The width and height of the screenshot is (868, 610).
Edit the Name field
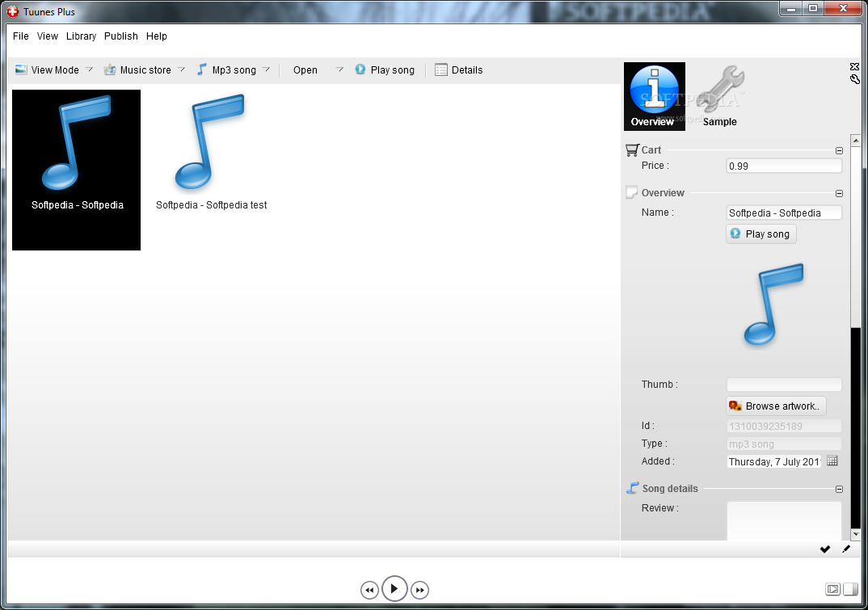point(784,213)
